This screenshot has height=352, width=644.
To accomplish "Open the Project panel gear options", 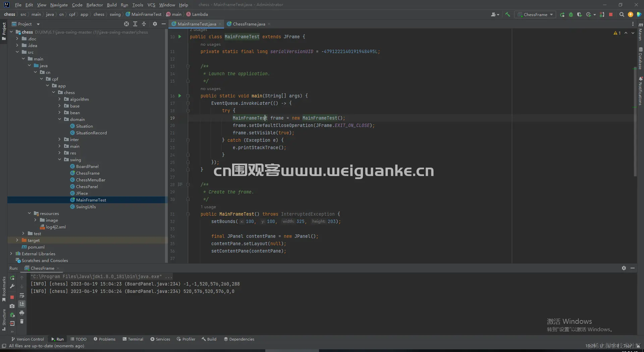I will (155, 24).
